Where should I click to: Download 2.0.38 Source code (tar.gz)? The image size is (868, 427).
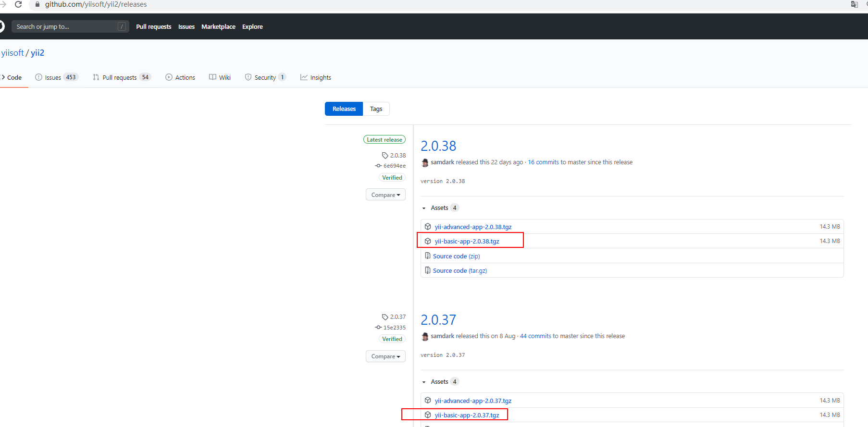click(x=460, y=270)
